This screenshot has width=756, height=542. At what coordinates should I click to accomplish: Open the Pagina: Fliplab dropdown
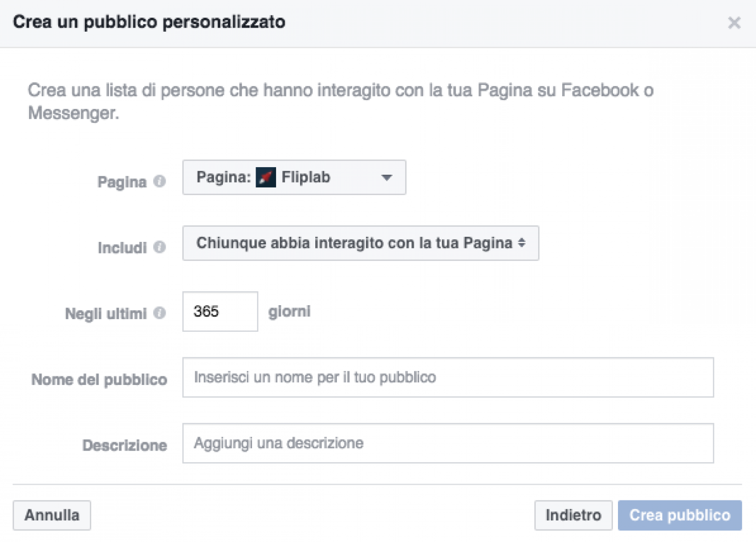point(294,177)
